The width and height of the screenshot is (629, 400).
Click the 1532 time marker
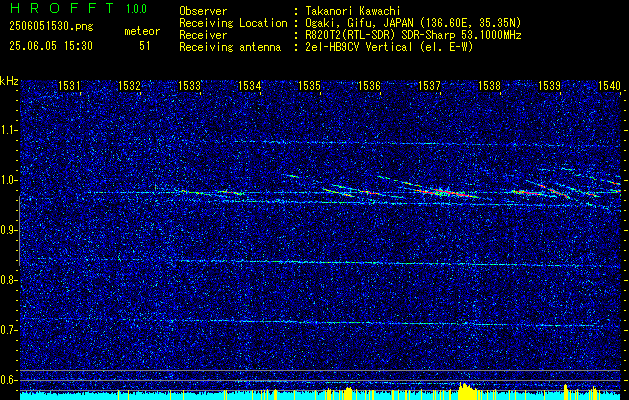coord(129,85)
